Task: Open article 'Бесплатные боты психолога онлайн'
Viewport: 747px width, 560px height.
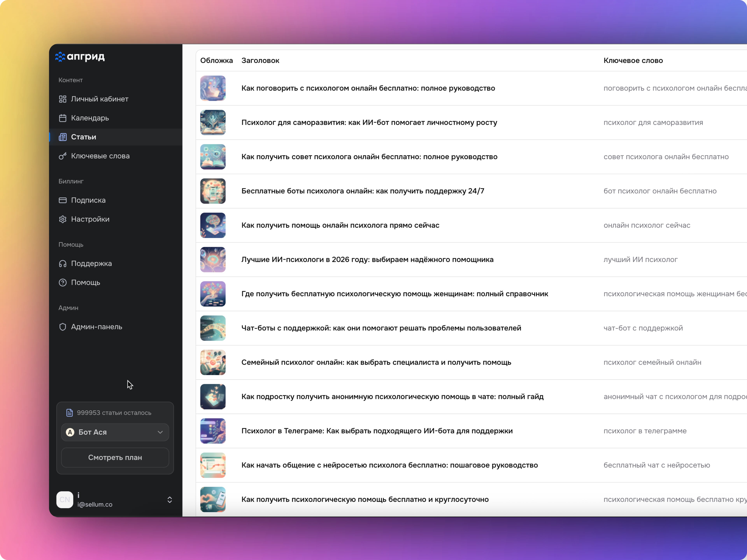Action: (x=363, y=191)
